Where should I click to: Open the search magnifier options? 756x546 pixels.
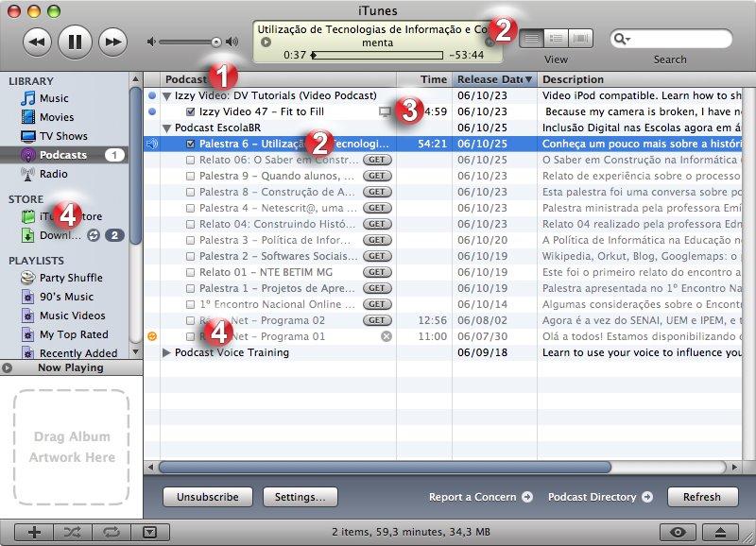pyautogui.click(x=622, y=39)
